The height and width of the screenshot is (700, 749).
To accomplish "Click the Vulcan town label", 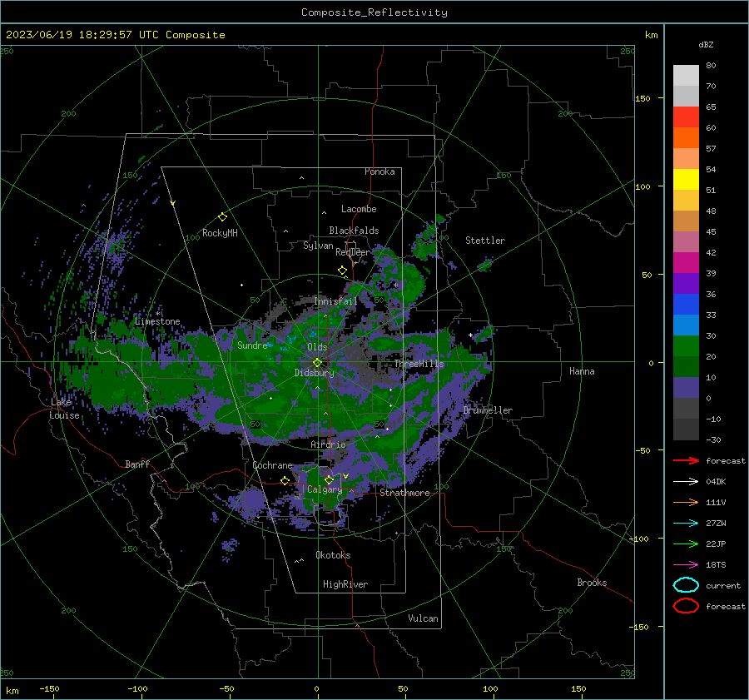I will click(x=424, y=618).
